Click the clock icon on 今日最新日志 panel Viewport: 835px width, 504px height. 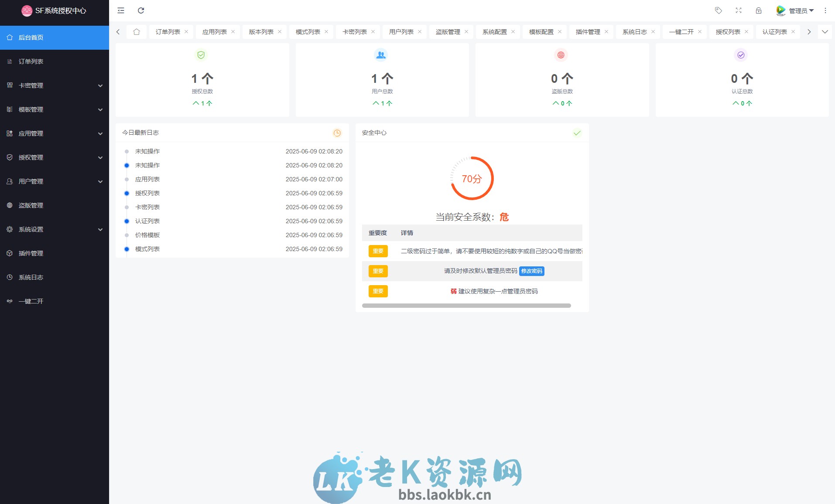(x=337, y=133)
